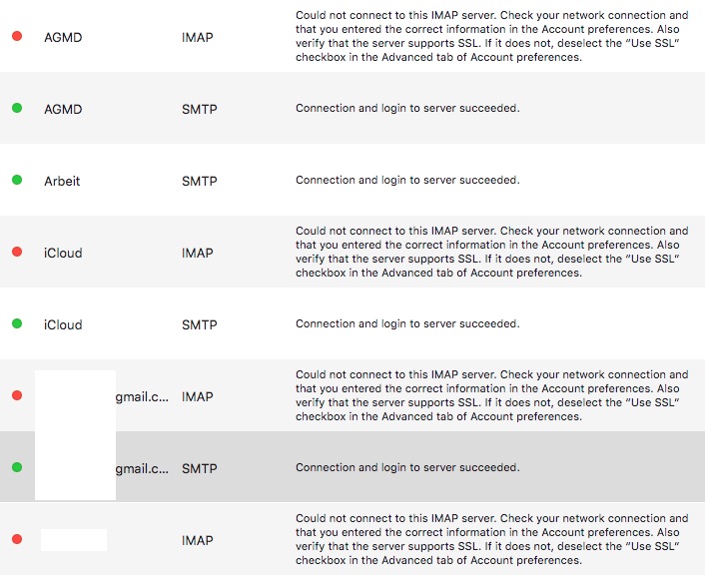Image resolution: width=705 pixels, height=588 pixels.
Task: Click the IMAP protocol label in AGMD row
Action: pyautogui.click(x=198, y=37)
